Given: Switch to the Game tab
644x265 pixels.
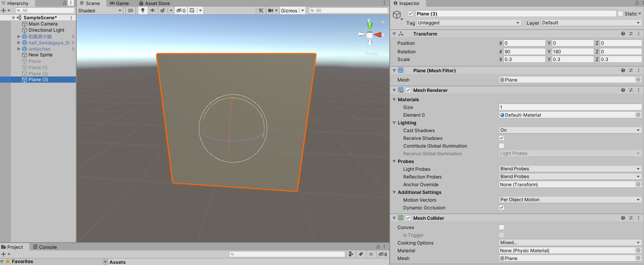Looking at the screenshot, I should (x=119, y=3).
